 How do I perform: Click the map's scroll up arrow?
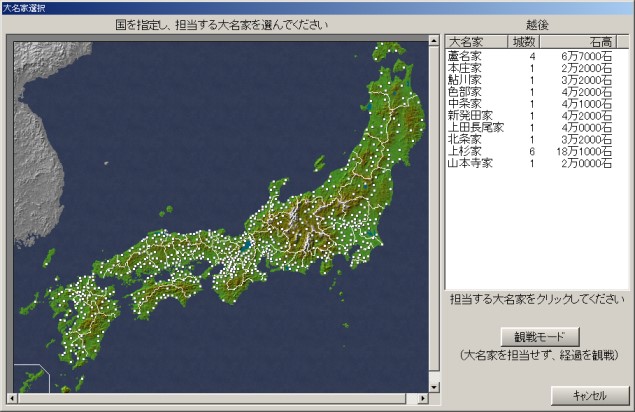click(434, 41)
